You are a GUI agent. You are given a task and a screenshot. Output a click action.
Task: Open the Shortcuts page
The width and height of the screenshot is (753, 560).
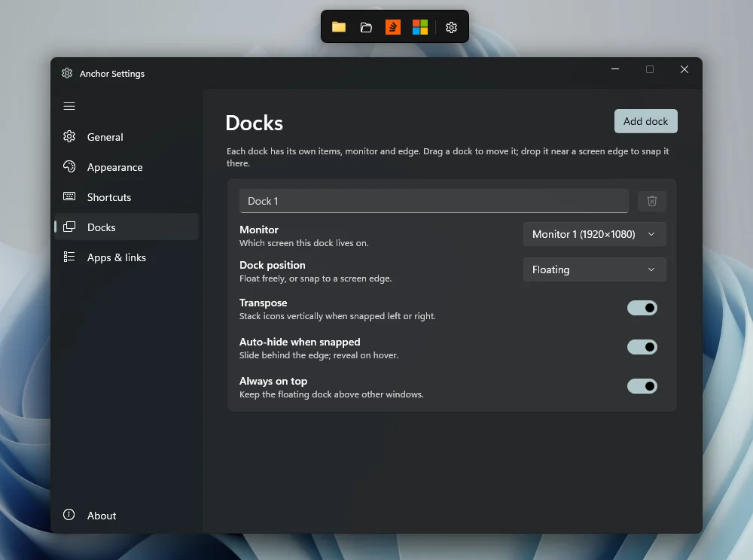127,197
